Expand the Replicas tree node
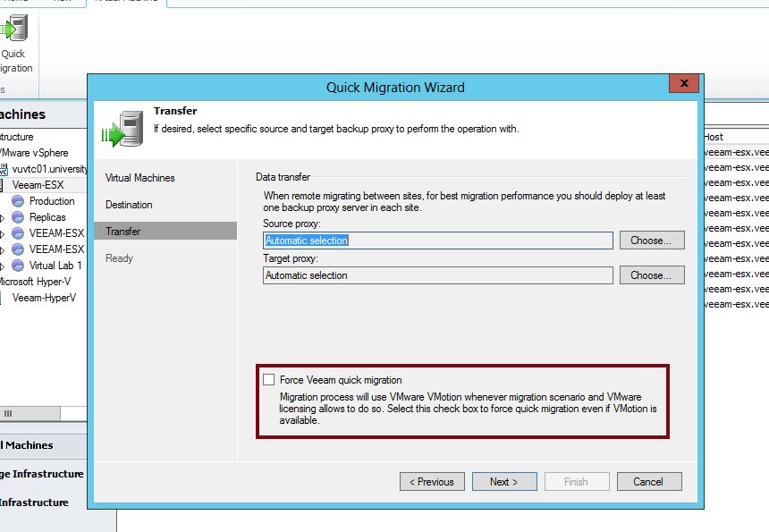 point(3,217)
